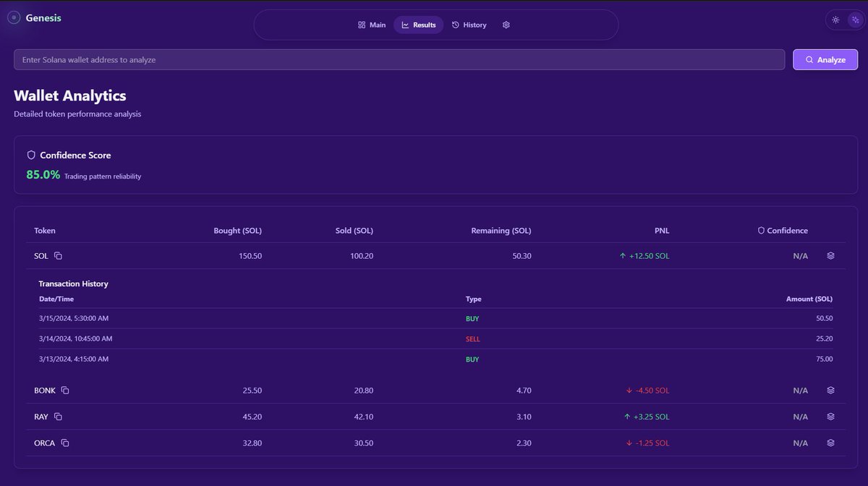868x486 pixels.
Task: Switch to light theme sun icon
Action: point(835,20)
